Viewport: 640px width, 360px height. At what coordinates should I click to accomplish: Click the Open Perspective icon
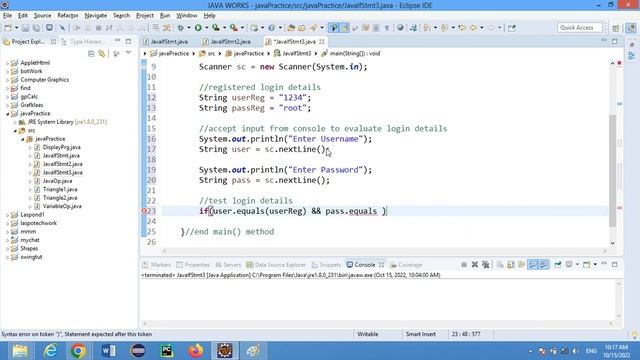coord(616,28)
